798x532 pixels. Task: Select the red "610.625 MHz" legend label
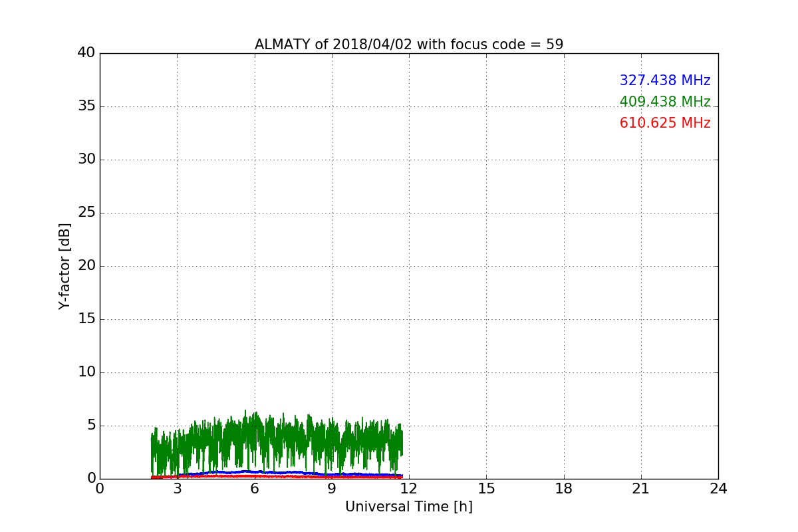point(665,123)
